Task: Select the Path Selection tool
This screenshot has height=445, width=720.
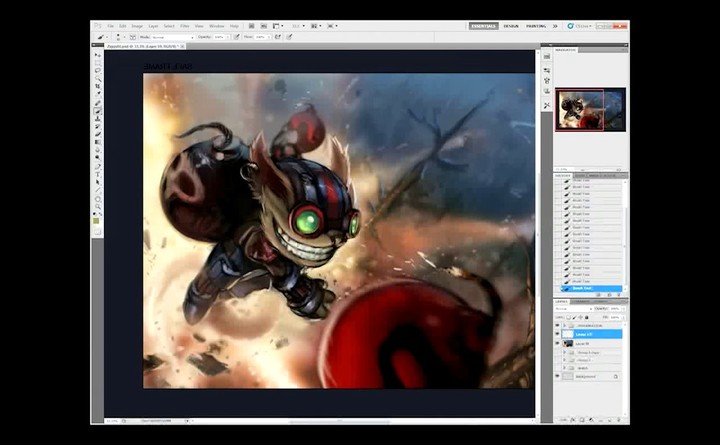Action: [x=97, y=182]
